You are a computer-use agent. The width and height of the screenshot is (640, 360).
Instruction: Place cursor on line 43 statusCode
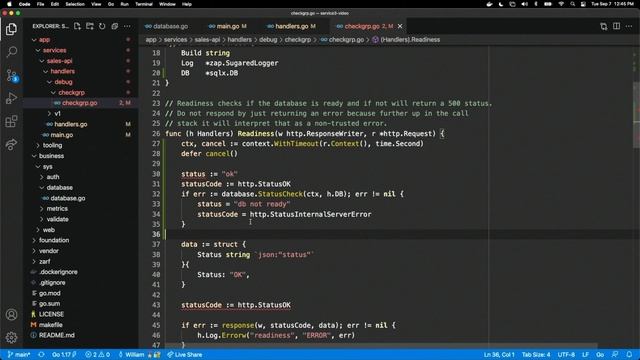tap(201, 305)
